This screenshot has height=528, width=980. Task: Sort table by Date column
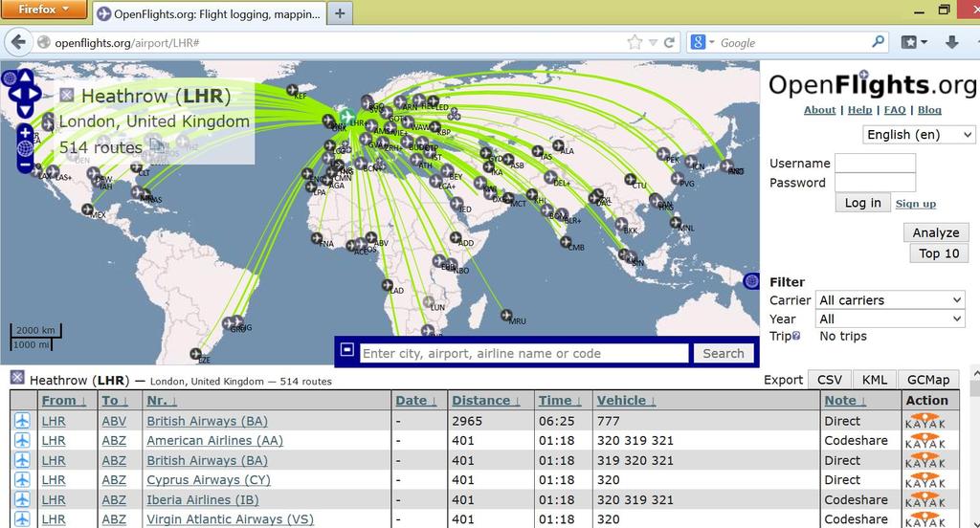415,401
